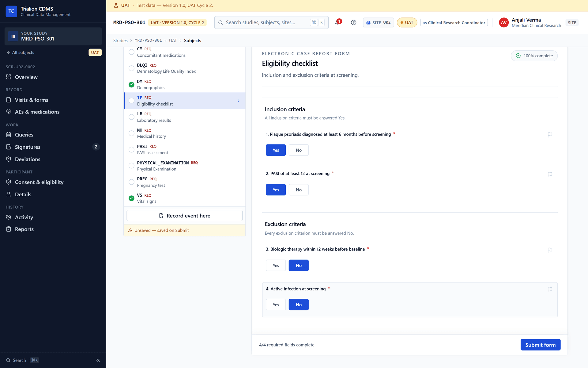
Task: Click the Demographics completed check icon
Action: pyautogui.click(x=131, y=85)
